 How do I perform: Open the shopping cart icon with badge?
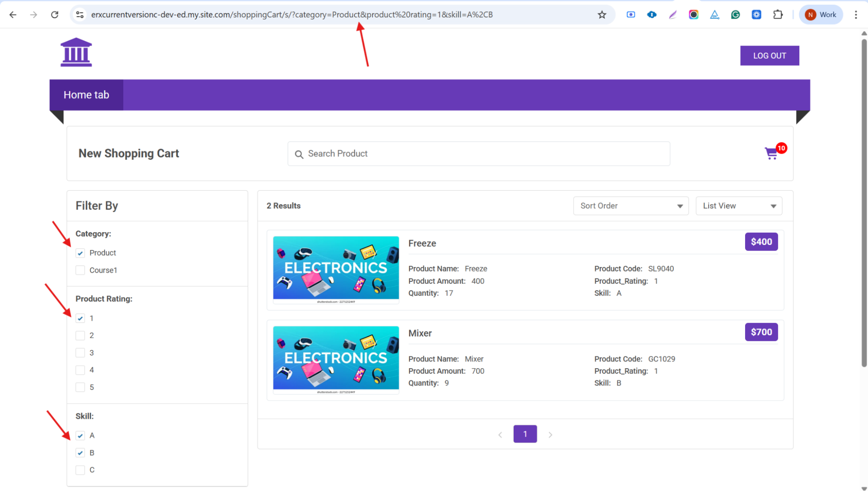point(772,153)
